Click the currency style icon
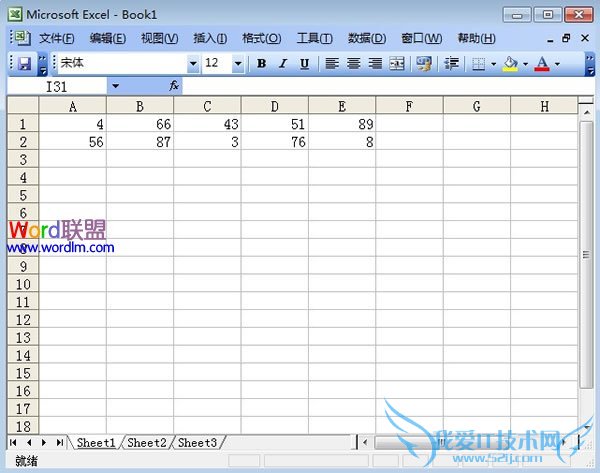Image resolution: width=600 pixels, height=473 pixels. 424,64
